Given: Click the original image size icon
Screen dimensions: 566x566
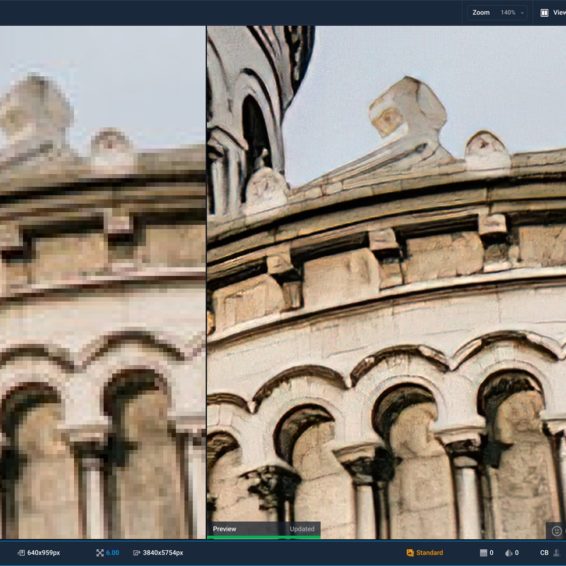Looking at the screenshot, I should [x=21, y=553].
